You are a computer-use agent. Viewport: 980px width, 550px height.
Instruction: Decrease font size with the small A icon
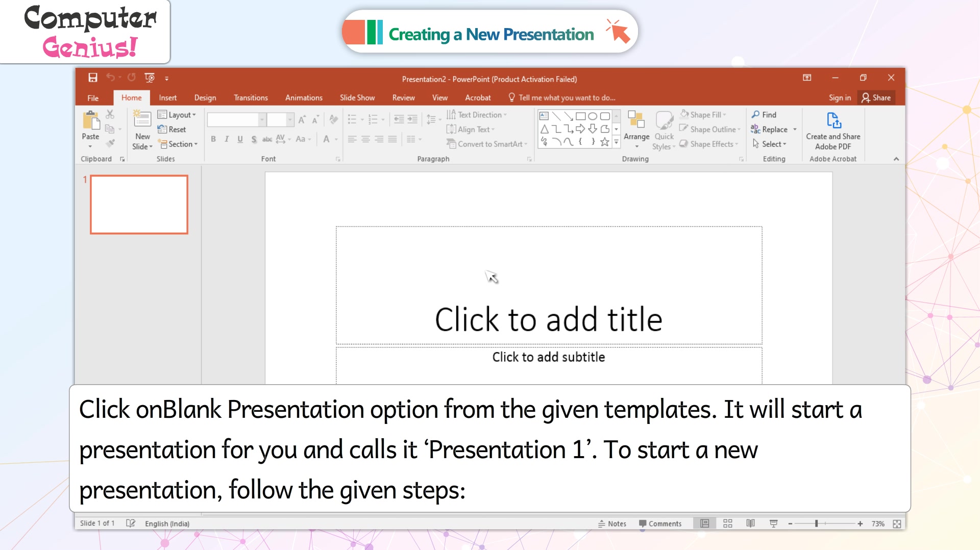click(x=315, y=119)
